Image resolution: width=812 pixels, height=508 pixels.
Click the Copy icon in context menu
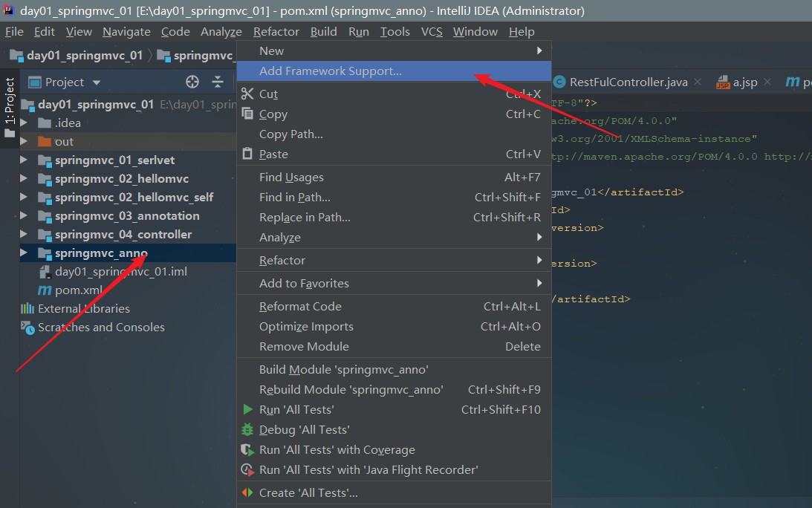(247, 114)
